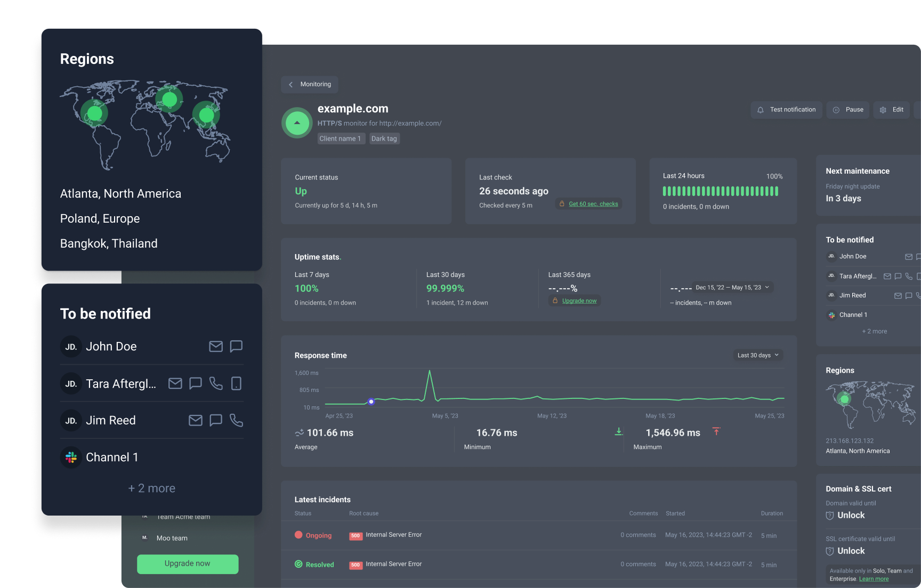Click the Last 24 hours uptime bar
This screenshot has height=588, width=921.
point(721,191)
